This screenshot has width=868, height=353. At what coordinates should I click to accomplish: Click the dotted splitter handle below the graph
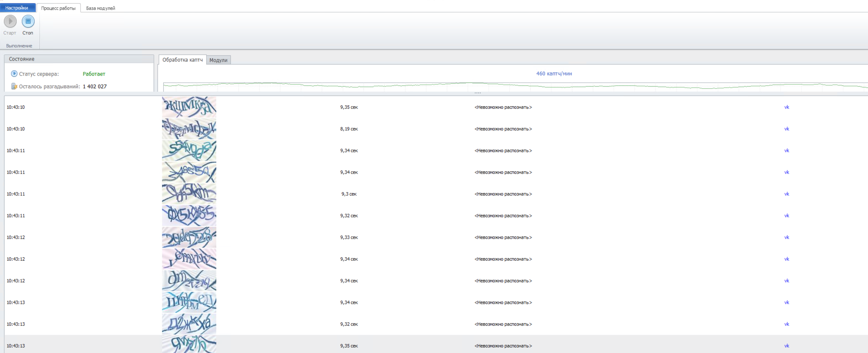click(x=477, y=93)
